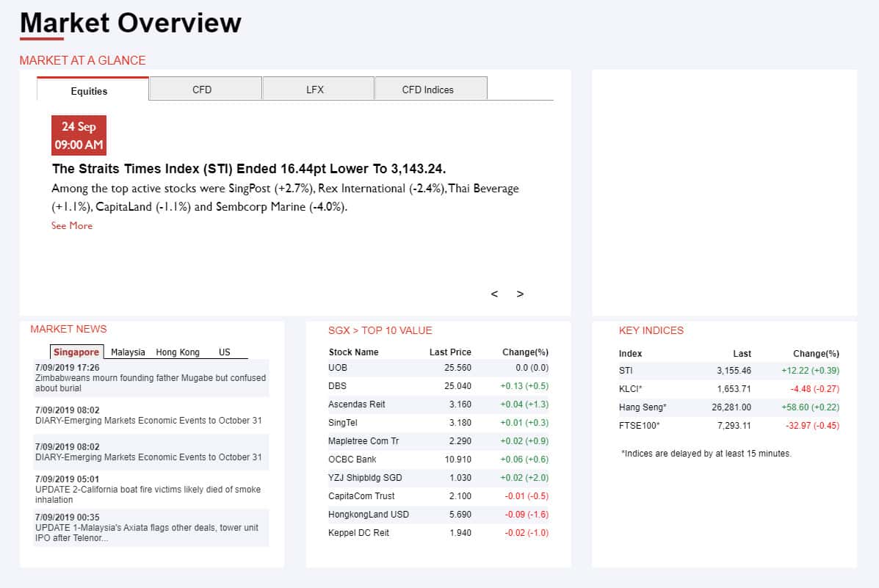Go to the next news slide arrow
The height and width of the screenshot is (588, 879).
520,294
